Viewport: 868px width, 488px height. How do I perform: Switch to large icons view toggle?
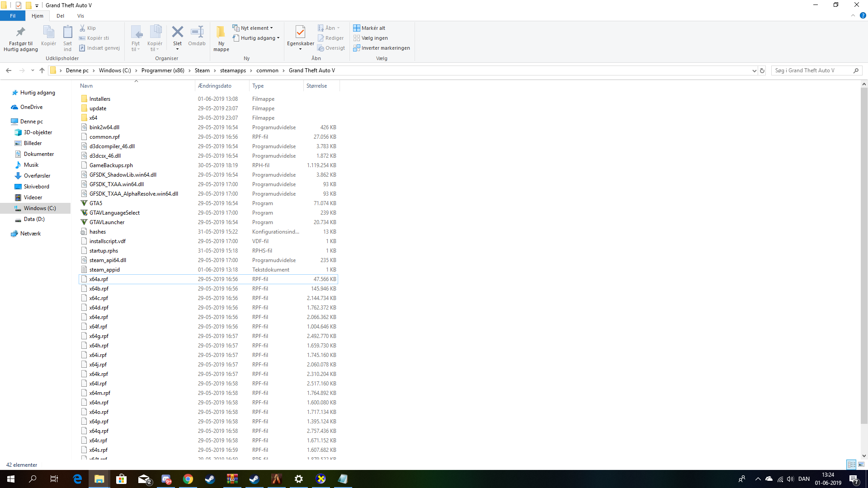(x=861, y=465)
